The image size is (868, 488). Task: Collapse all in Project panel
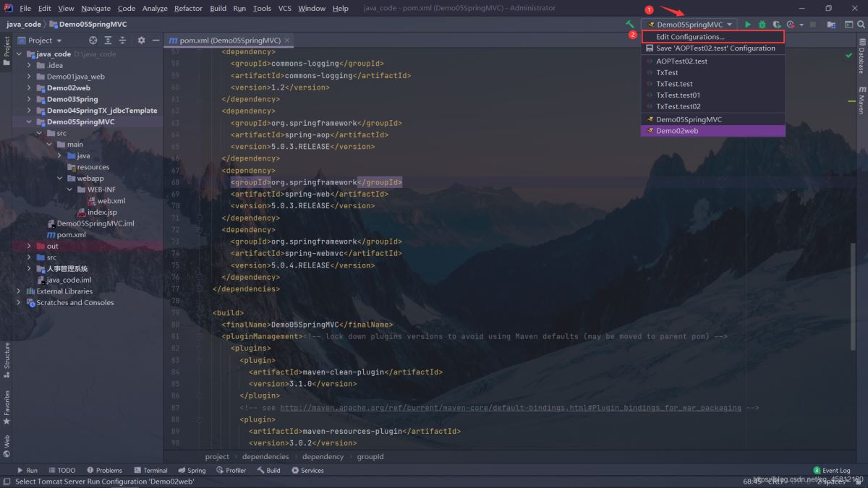click(122, 40)
